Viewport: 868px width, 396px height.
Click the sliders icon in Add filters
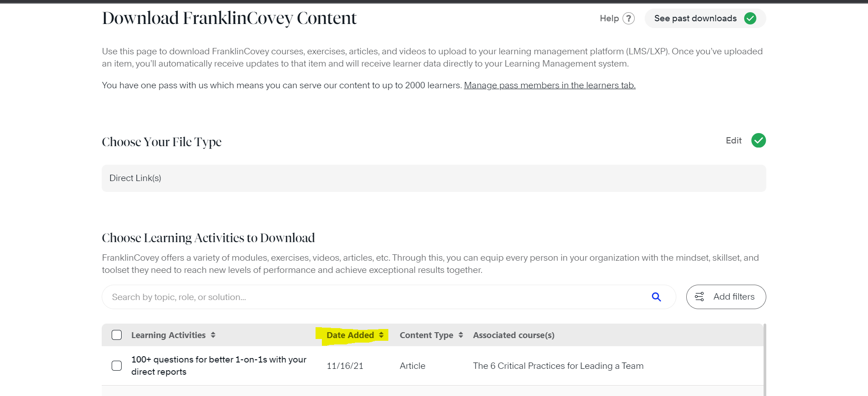699,297
